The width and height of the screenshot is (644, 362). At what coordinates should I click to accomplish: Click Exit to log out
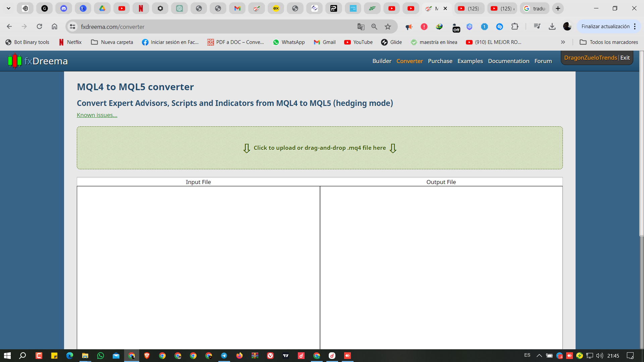coord(625,58)
